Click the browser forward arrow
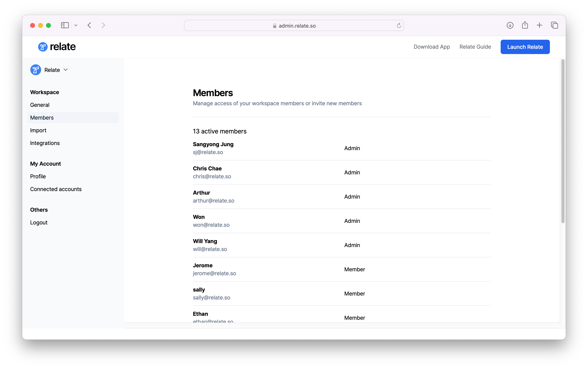The width and height of the screenshot is (588, 369). 103,25
